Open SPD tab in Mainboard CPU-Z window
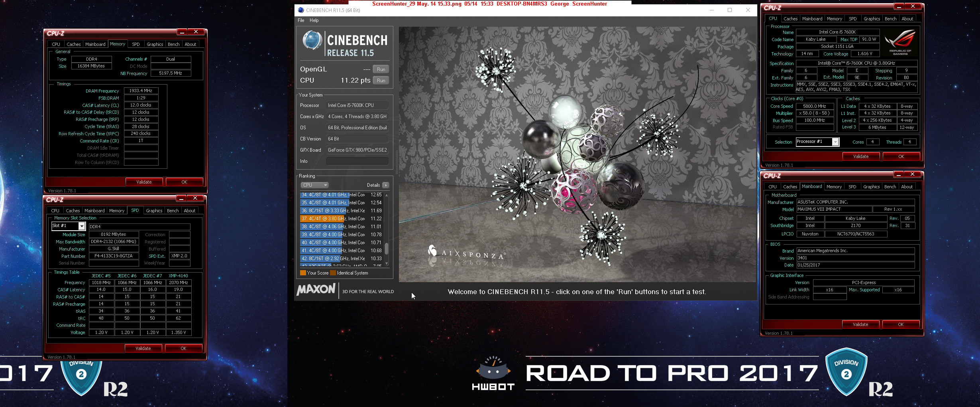This screenshot has height=407, width=980. (x=852, y=187)
